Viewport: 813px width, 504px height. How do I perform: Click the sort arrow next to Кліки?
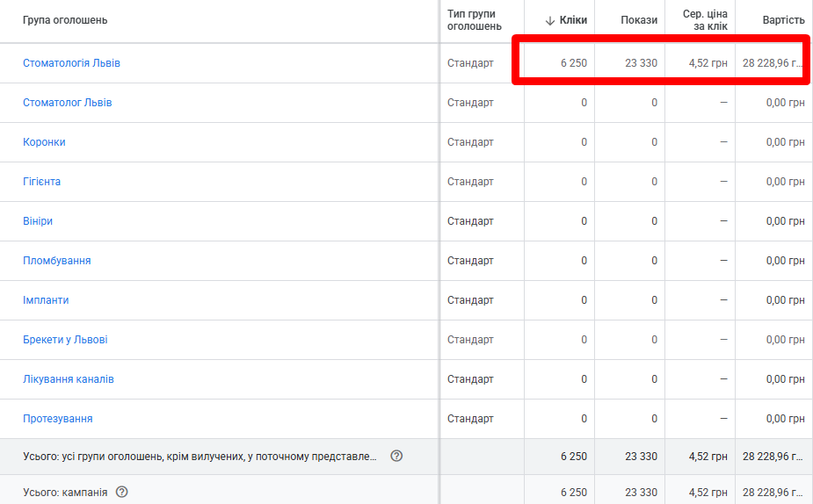(x=550, y=21)
